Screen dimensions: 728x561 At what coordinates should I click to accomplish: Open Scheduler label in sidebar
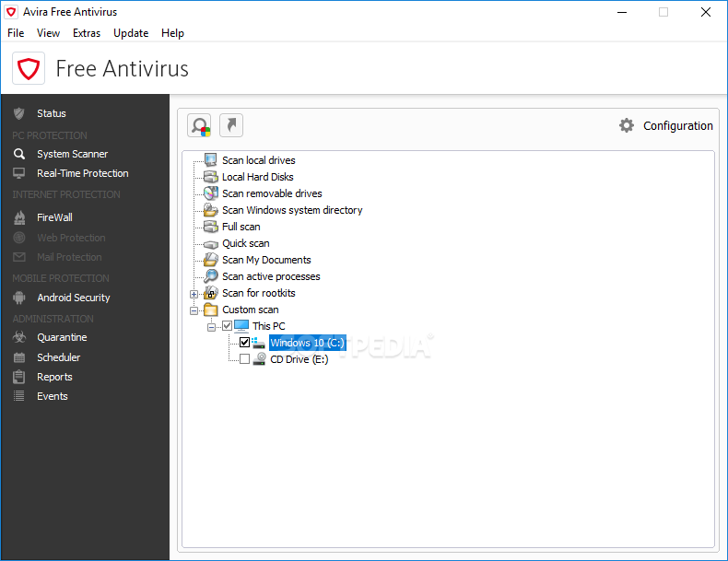[58, 357]
